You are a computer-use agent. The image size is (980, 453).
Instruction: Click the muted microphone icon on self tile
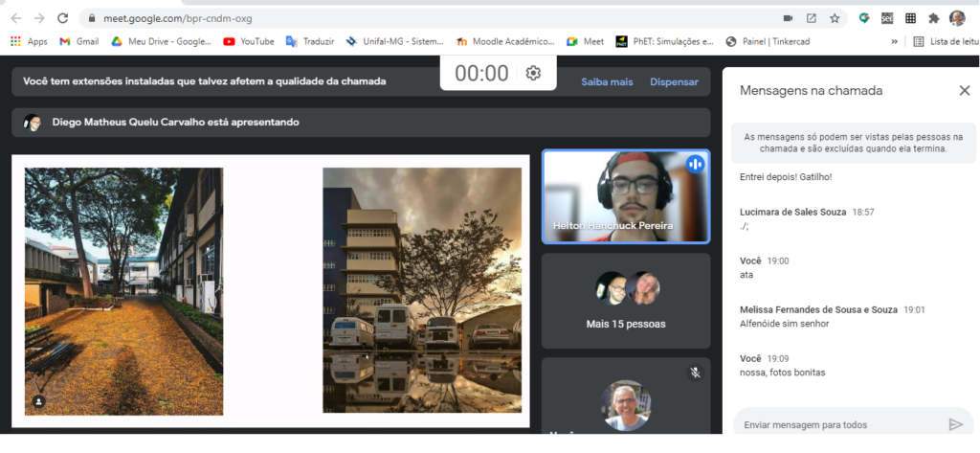696,373
